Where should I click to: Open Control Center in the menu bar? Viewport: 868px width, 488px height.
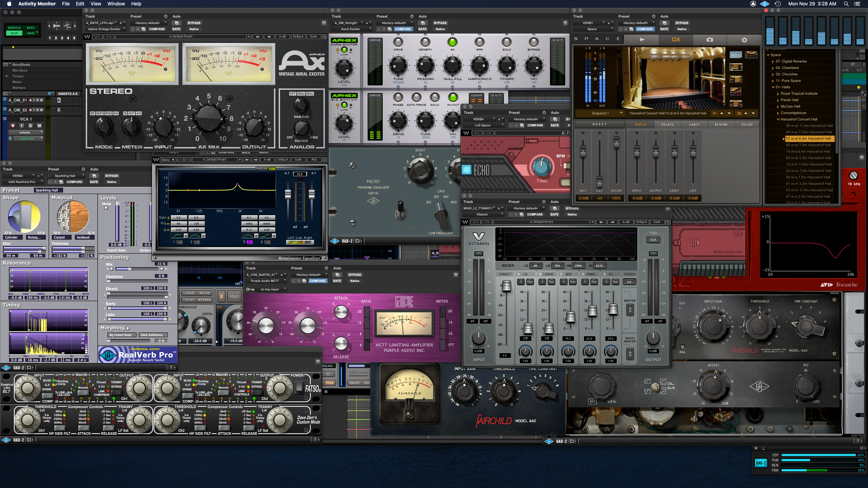pyautogui.click(x=857, y=4)
